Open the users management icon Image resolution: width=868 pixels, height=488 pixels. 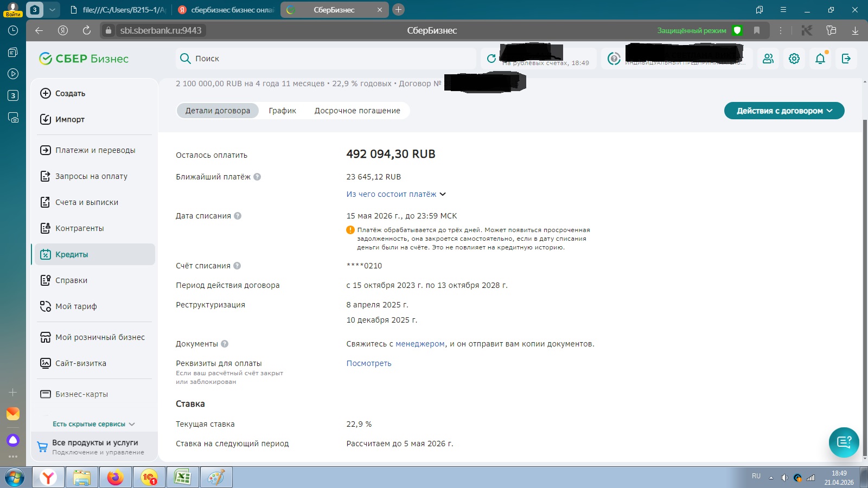tap(768, 59)
